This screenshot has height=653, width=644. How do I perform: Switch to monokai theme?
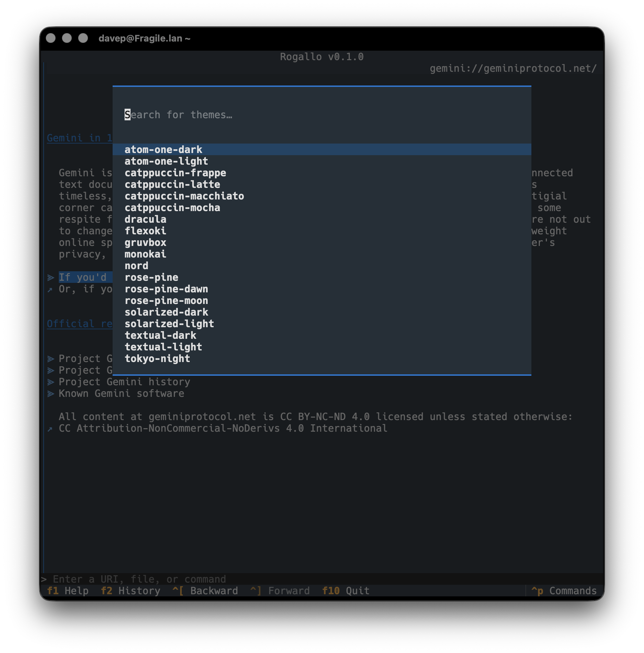coord(322,254)
